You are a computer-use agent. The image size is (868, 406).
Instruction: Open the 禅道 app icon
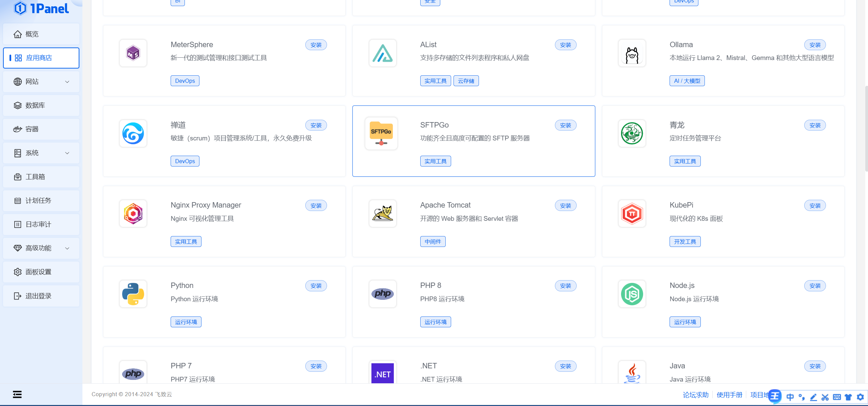133,133
